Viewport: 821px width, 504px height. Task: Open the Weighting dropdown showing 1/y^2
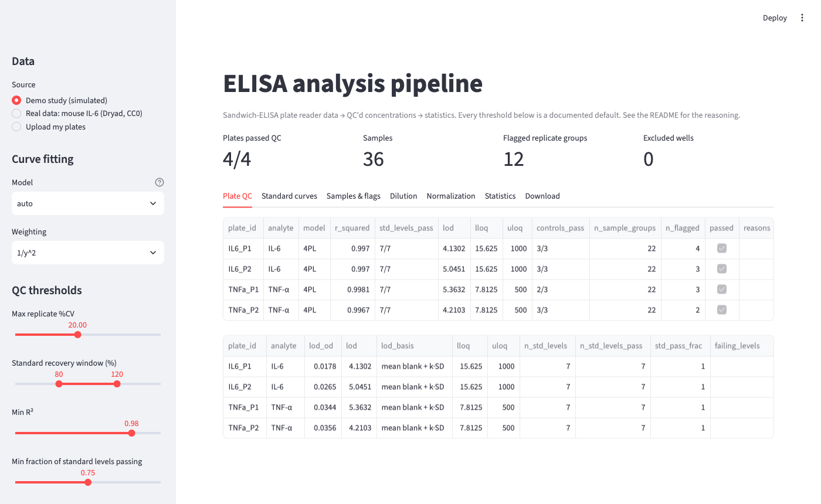click(x=88, y=253)
